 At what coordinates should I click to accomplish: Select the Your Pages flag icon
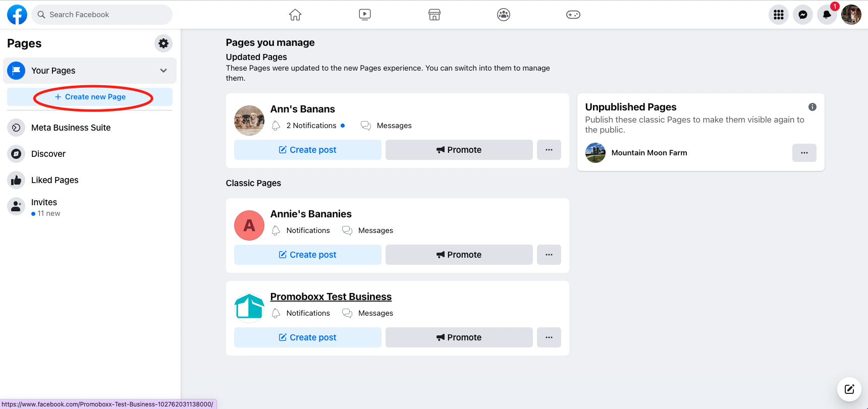pyautogui.click(x=16, y=71)
